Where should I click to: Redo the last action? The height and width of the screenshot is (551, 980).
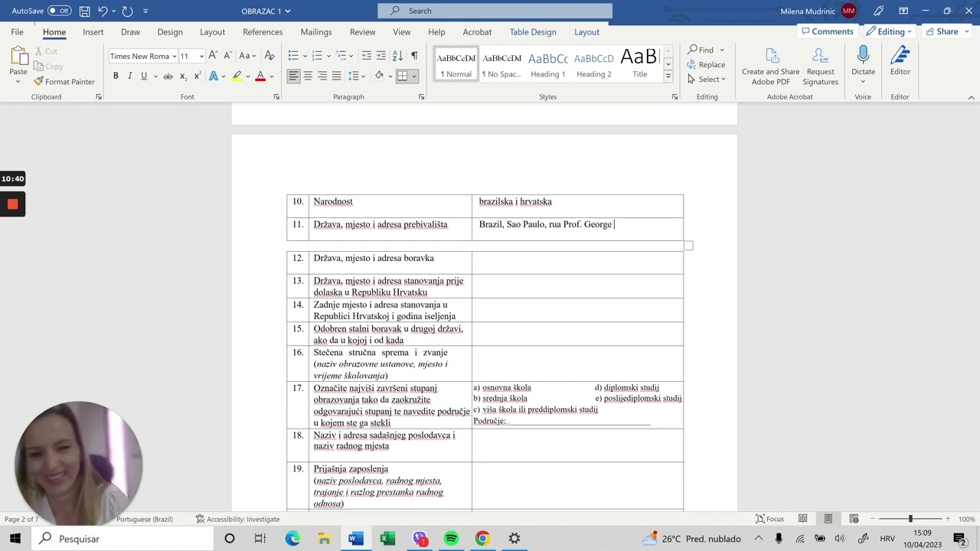127,11
